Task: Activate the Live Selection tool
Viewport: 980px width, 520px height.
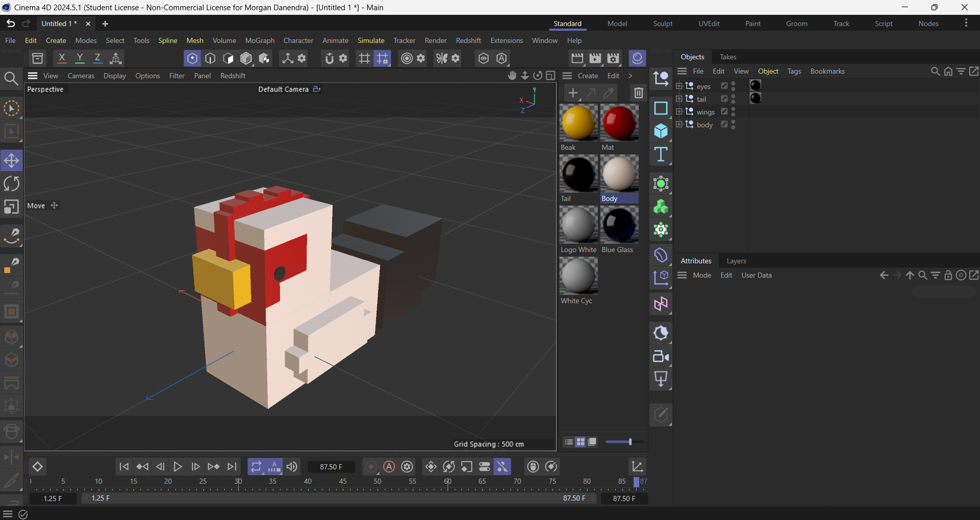Action: [x=11, y=108]
